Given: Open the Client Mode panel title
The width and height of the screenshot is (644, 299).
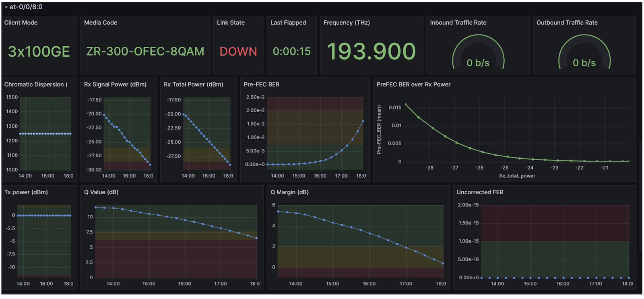Looking at the screenshot, I should click(21, 23).
